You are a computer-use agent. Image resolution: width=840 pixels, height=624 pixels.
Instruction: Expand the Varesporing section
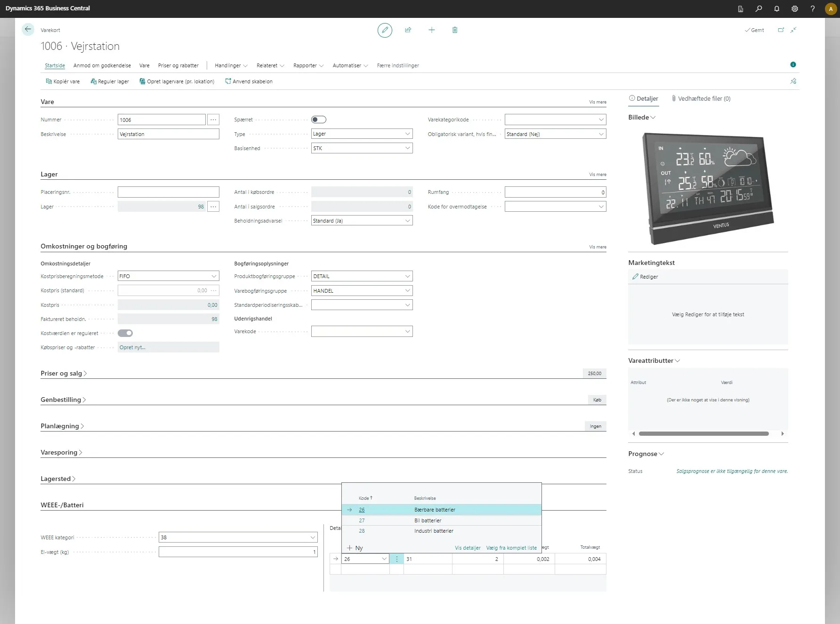(x=61, y=452)
